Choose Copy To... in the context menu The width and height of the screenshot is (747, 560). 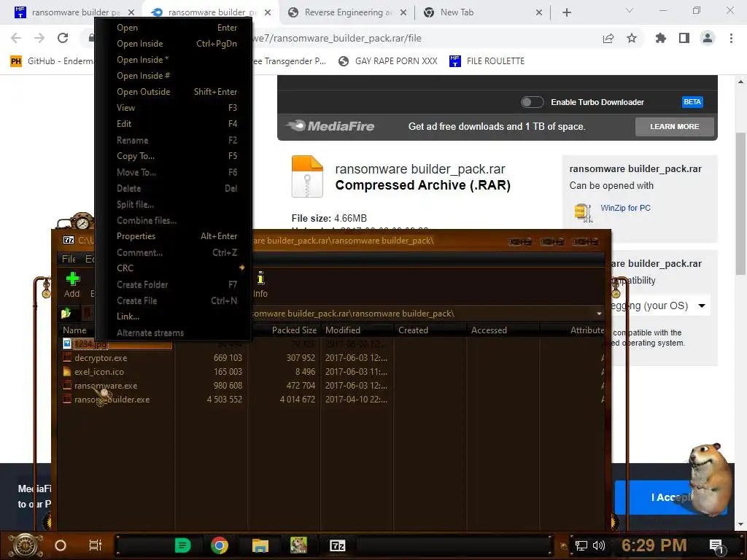coord(174,156)
